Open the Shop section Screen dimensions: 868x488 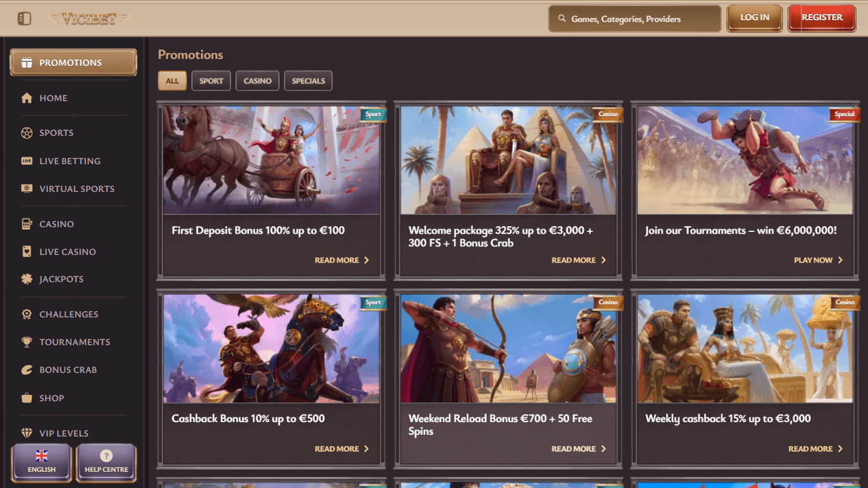27,398
